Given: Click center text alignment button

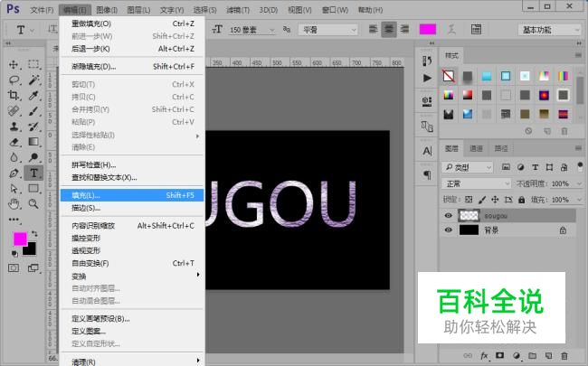Looking at the screenshot, I should coord(389,29).
